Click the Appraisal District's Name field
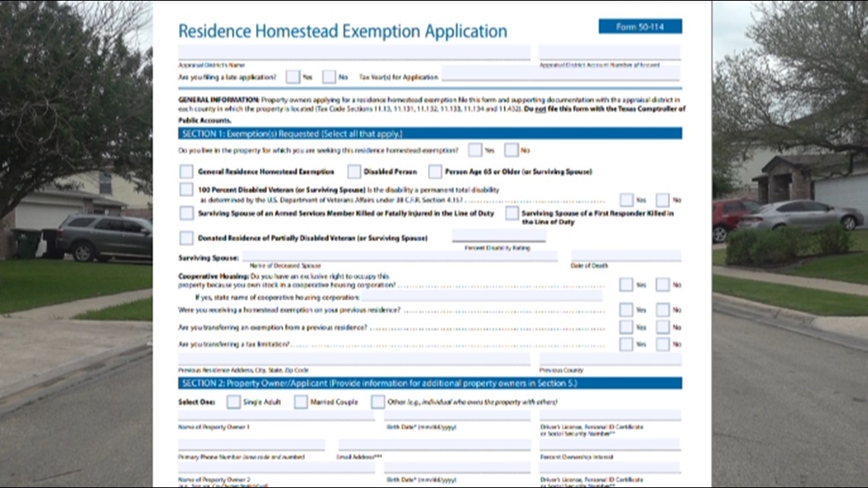 coord(354,53)
